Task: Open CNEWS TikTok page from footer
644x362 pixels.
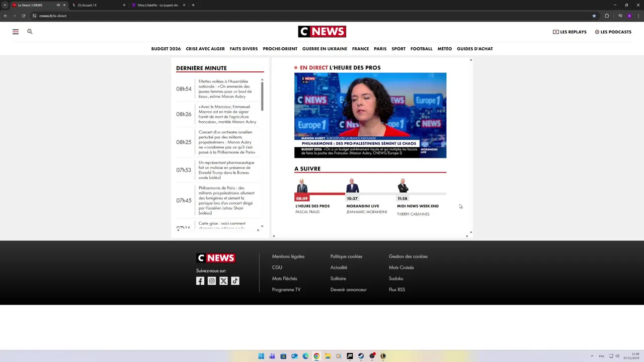Action: tap(235, 281)
